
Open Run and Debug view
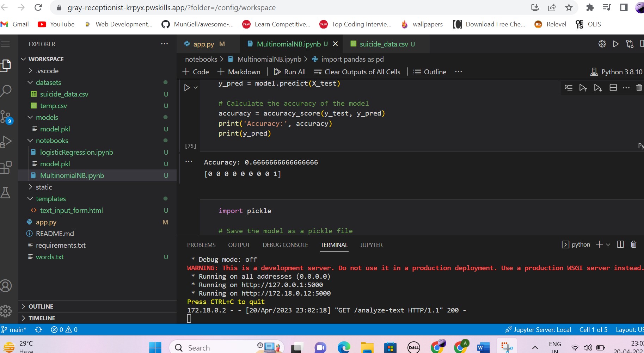tap(6, 142)
